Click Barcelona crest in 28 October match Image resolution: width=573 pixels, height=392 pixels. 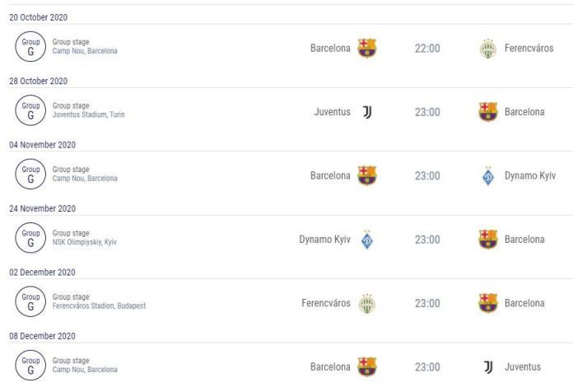pos(488,112)
